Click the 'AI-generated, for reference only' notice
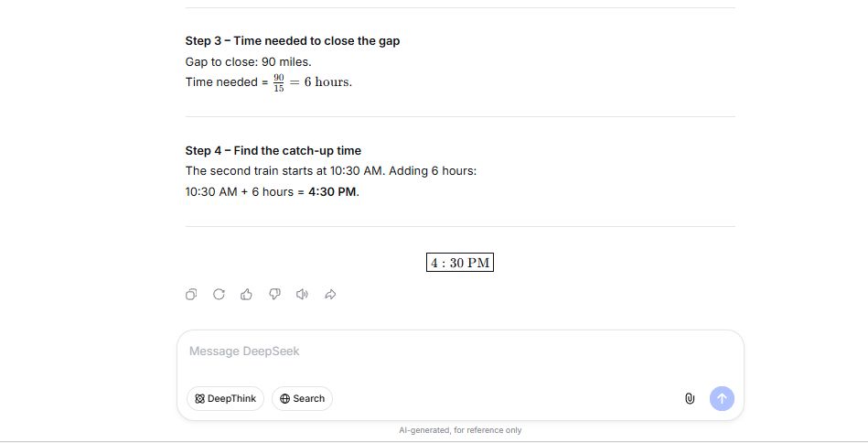Screen dimensions: 868x443 [460, 430]
